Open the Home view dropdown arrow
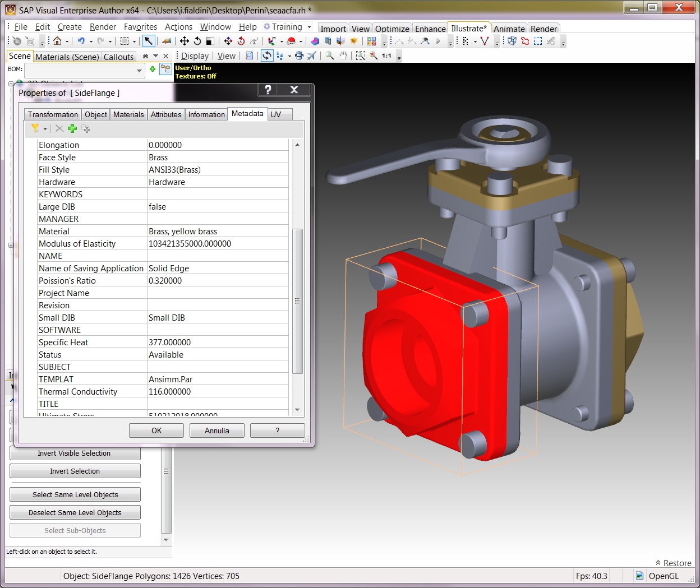Viewport: 700px width, 588px height. coord(67,41)
